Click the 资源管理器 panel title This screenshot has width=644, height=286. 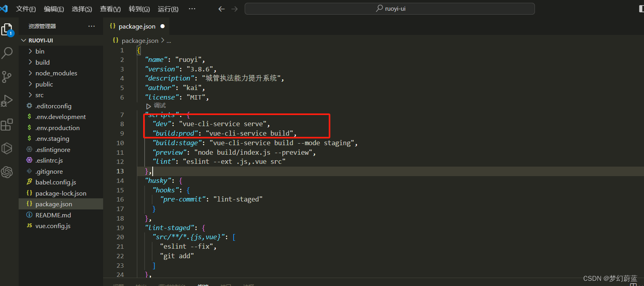(x=42, y=26)
